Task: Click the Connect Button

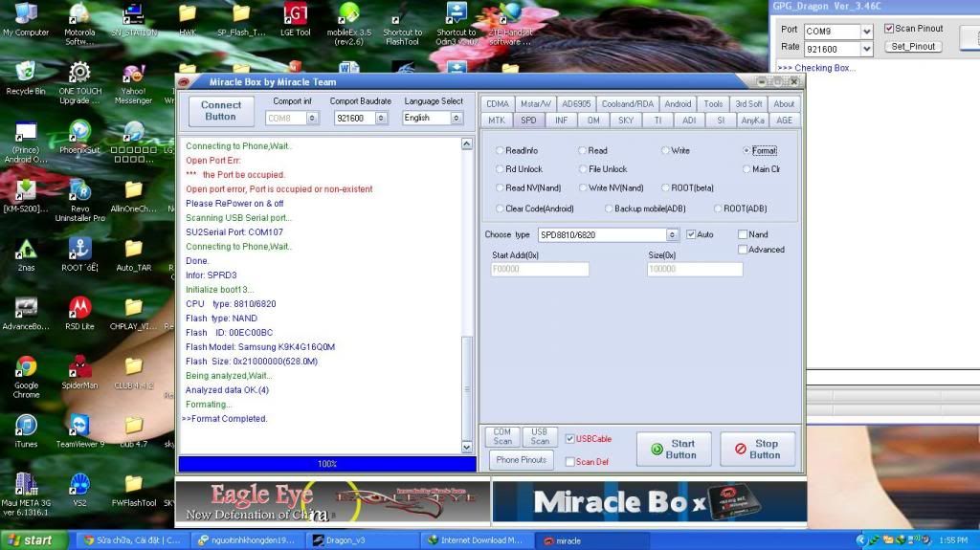Action: pos(221,111)
